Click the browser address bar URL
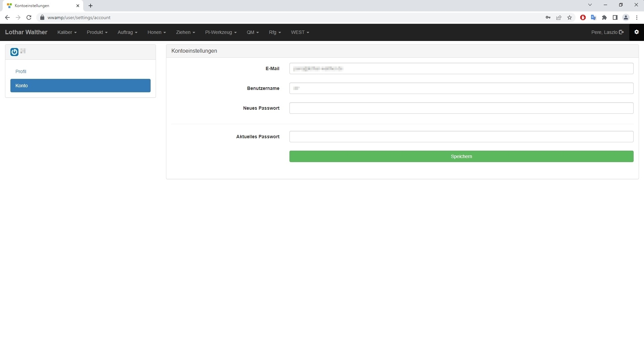644x349 pixels. tap(79, 17)
